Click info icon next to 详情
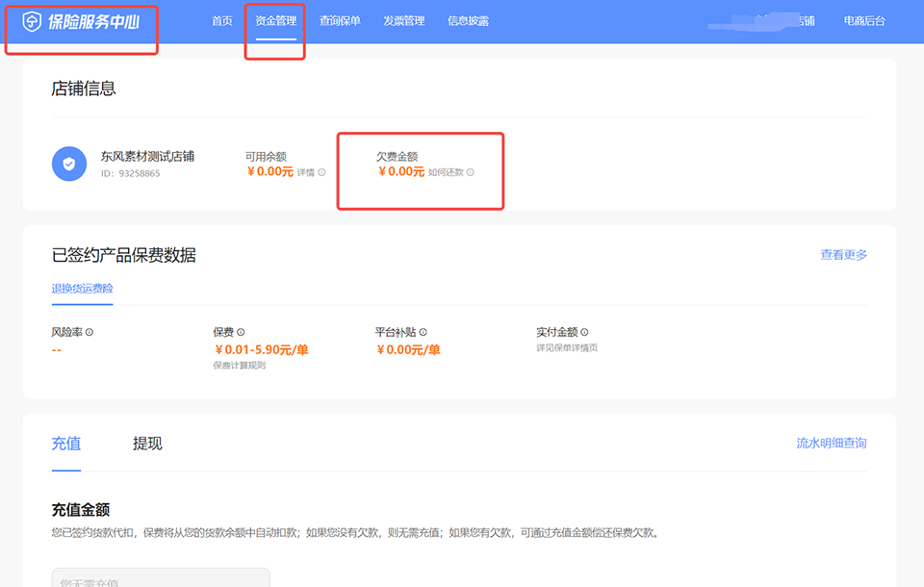 (x=321, y=173)
